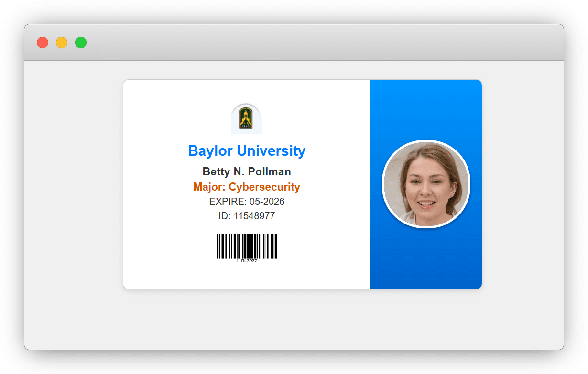The width and height of the screenshot is (588, 374).
Task: Click the tiny number printed beneath the barcode
Action: [247, 261]
